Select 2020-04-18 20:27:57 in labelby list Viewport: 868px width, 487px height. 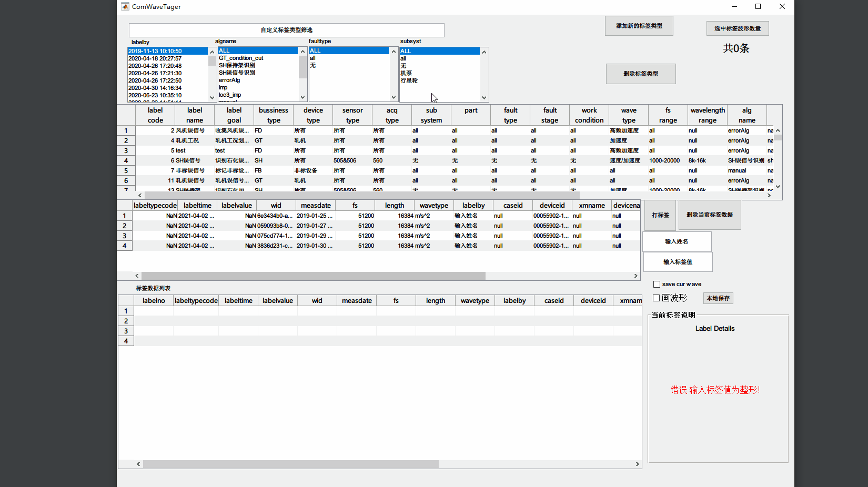pos(168,58)
